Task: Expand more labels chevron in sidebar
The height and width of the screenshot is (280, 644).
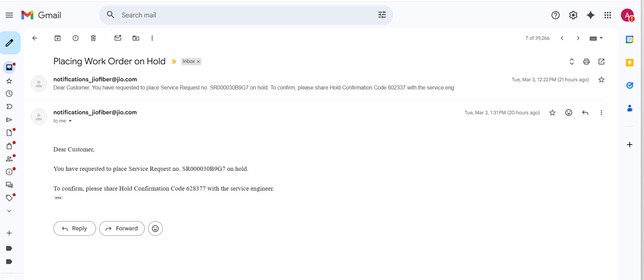Action: [x=9, y=211]
